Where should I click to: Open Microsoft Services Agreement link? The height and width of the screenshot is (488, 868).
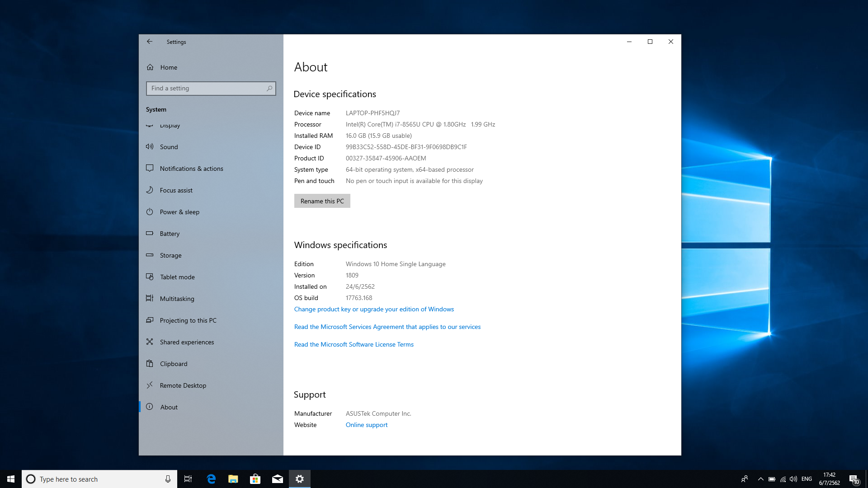387,327
